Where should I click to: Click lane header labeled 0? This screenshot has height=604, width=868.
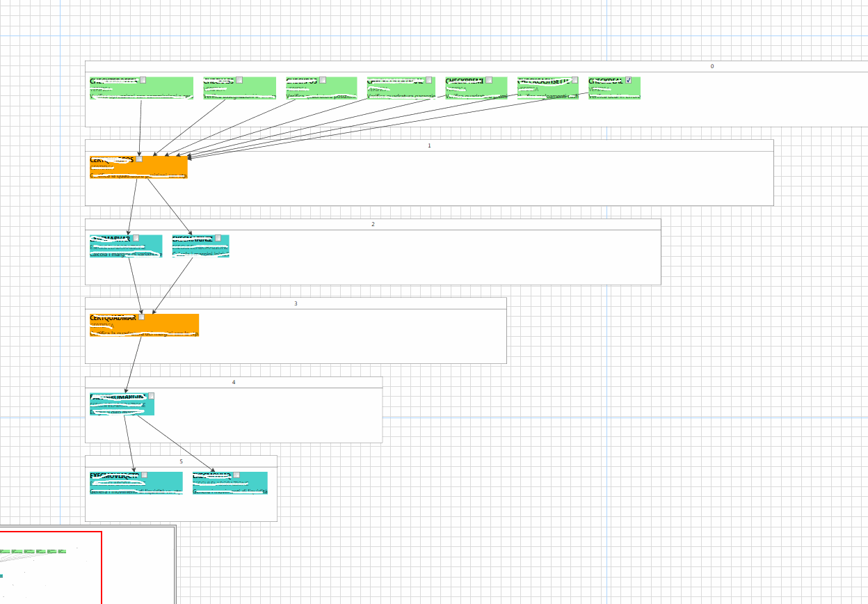pos(476,67)
